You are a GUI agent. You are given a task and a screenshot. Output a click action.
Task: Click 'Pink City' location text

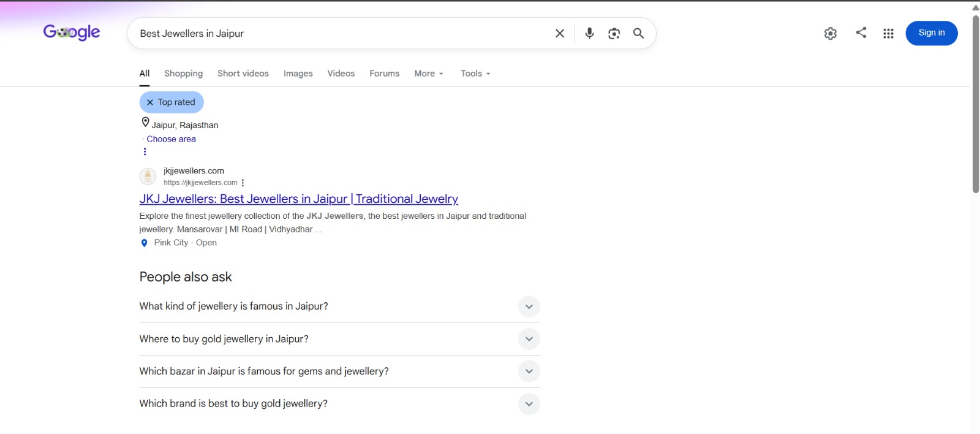click(x=171, y=243)
